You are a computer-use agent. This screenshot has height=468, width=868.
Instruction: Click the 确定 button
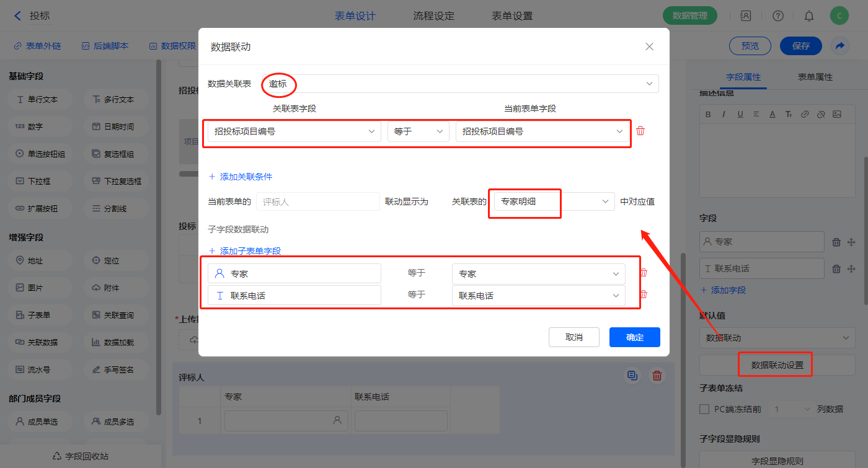pos(634,337)
